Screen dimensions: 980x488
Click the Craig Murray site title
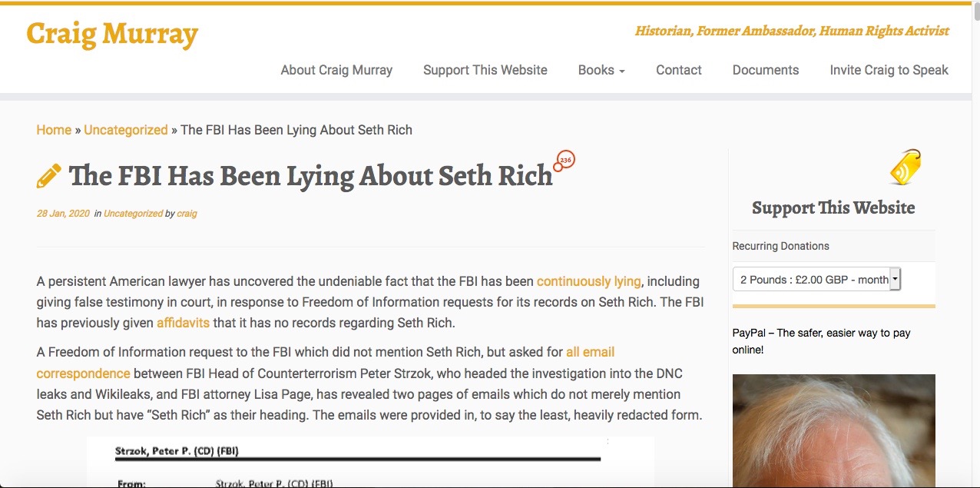(x=112, y=34)
